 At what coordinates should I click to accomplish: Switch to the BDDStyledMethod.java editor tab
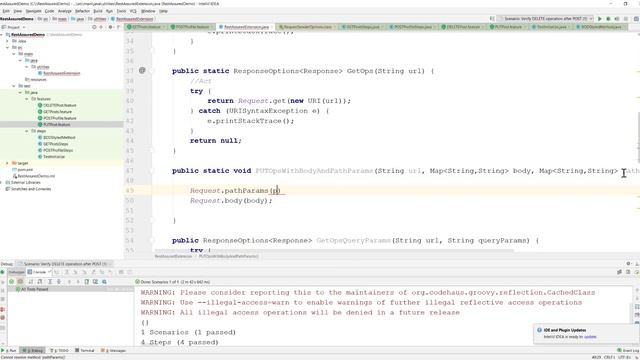pos(600,27)
